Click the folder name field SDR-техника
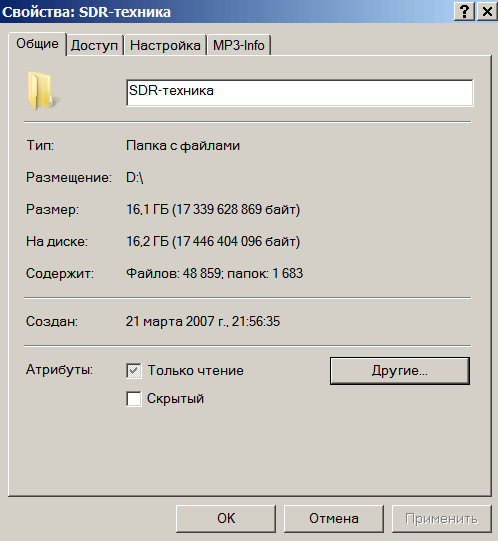Image resolution: width=498 pixels, height=541 pixels. pyautogui.click(x=300, y=93)
